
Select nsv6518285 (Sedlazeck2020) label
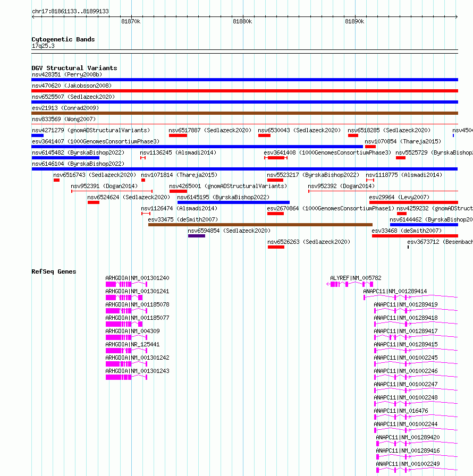click(x=389, y=131)
